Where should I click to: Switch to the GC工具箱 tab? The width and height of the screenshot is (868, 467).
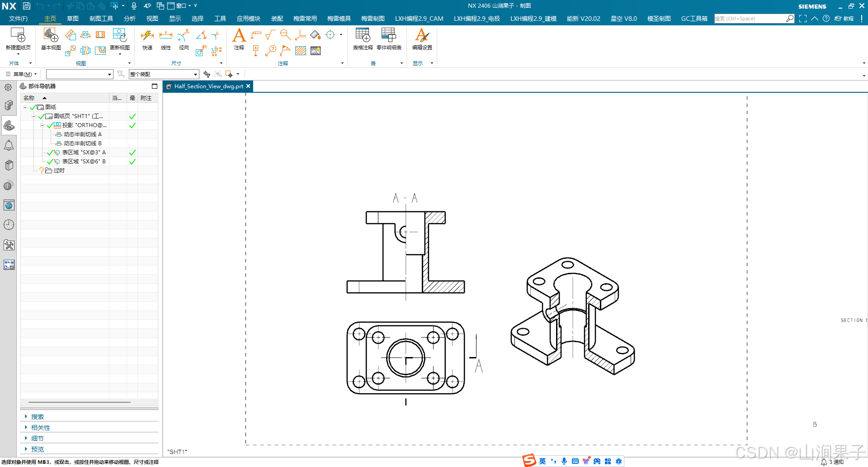point(694,19)
